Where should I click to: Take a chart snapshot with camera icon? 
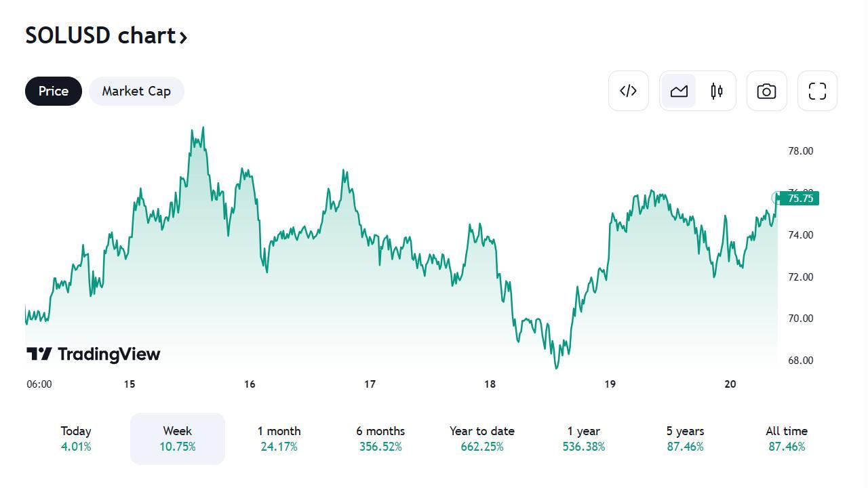tap(766, 91)
